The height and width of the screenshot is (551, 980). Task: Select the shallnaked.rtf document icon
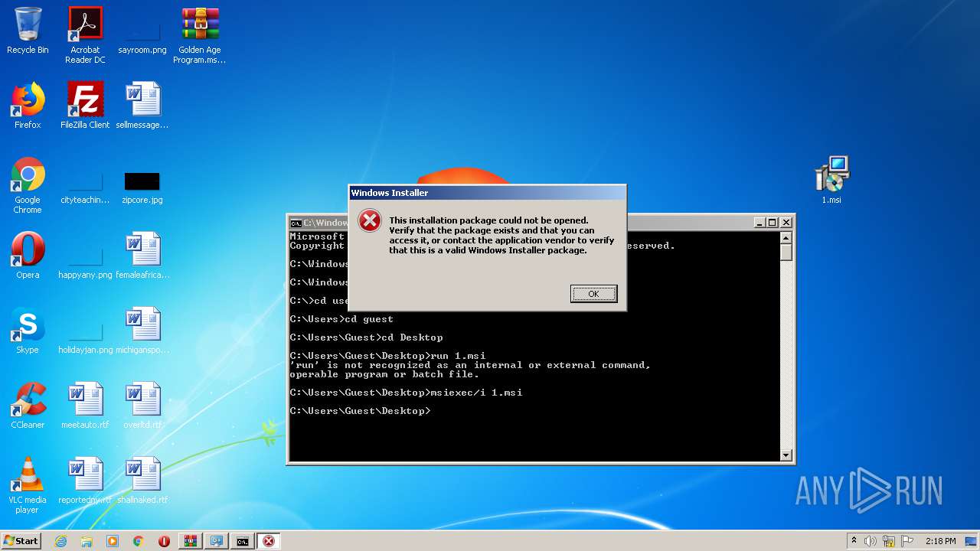click(142, 481)
